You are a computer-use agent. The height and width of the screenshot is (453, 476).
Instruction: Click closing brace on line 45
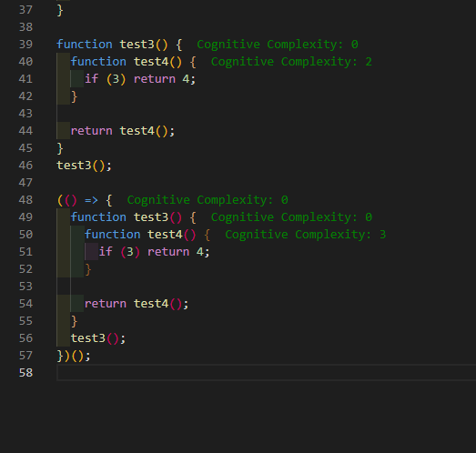(60, 148)
